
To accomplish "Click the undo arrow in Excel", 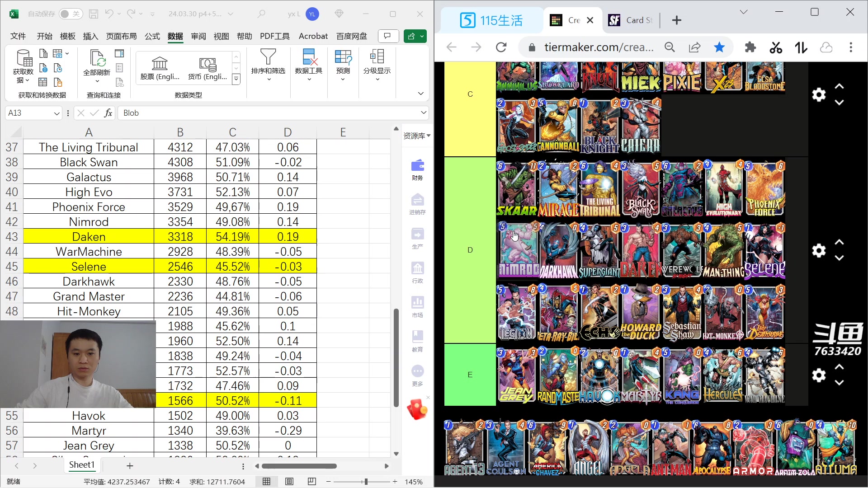I will tap(109, 14).
